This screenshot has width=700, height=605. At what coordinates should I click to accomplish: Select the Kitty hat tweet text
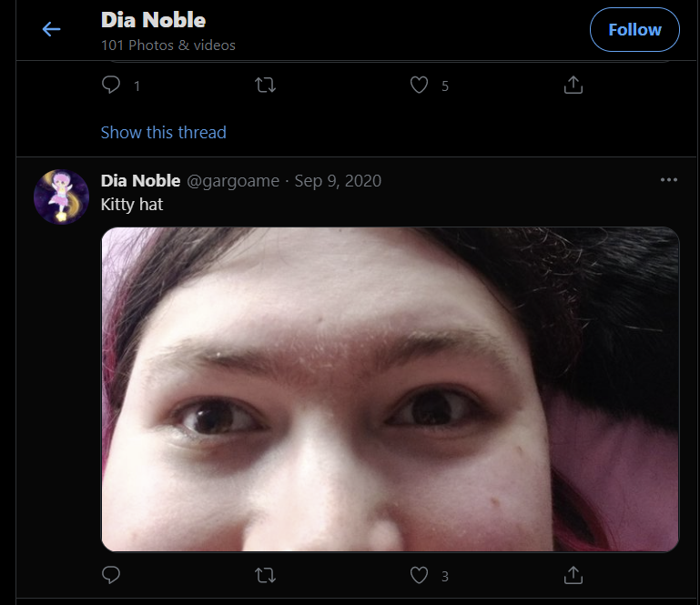(132, 205)
